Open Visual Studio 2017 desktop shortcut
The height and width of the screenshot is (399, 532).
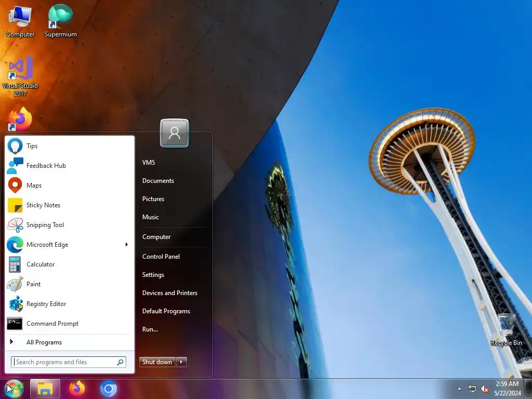pyautogui.click(x=20, y=76)
